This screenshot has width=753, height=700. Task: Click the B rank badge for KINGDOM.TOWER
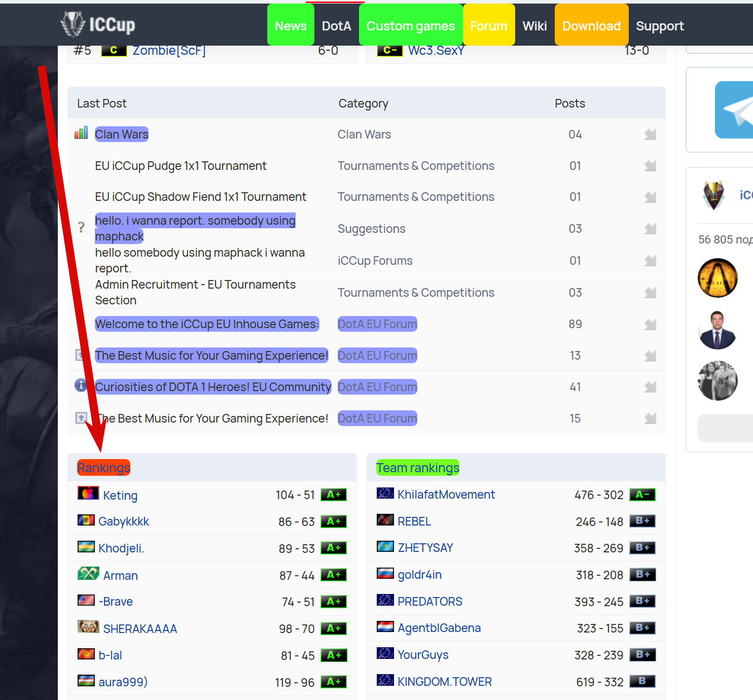(x=642, y=681)
